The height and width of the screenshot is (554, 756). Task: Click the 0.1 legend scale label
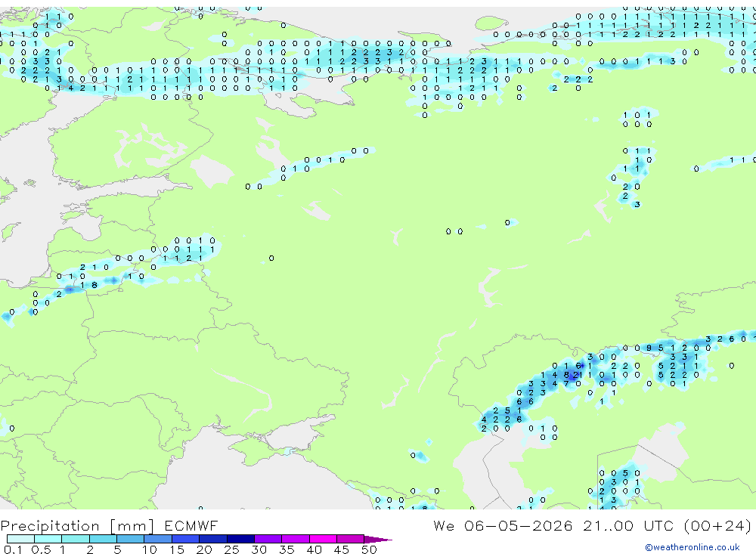[13, 549]
